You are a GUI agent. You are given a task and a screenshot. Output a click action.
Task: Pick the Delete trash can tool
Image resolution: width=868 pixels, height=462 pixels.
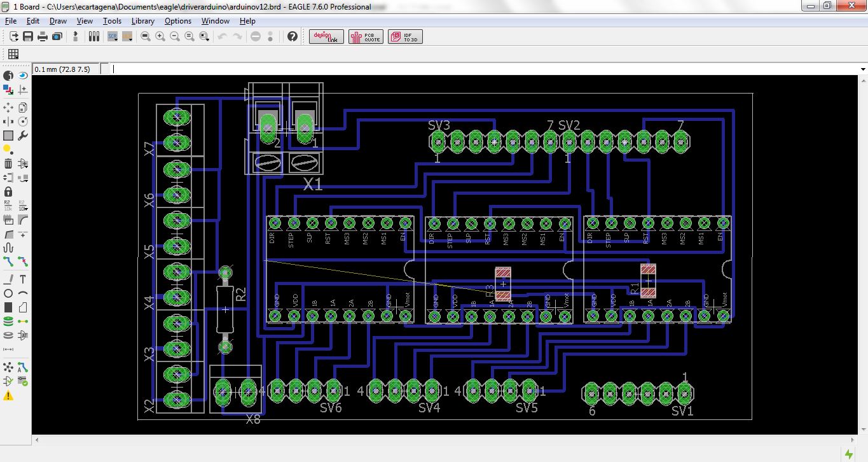(8, 164)
